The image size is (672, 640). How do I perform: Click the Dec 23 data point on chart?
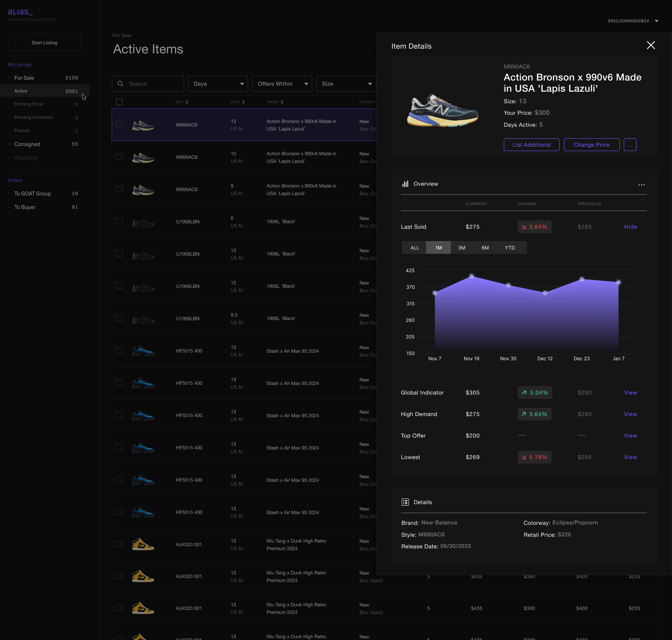coord(582,279)
